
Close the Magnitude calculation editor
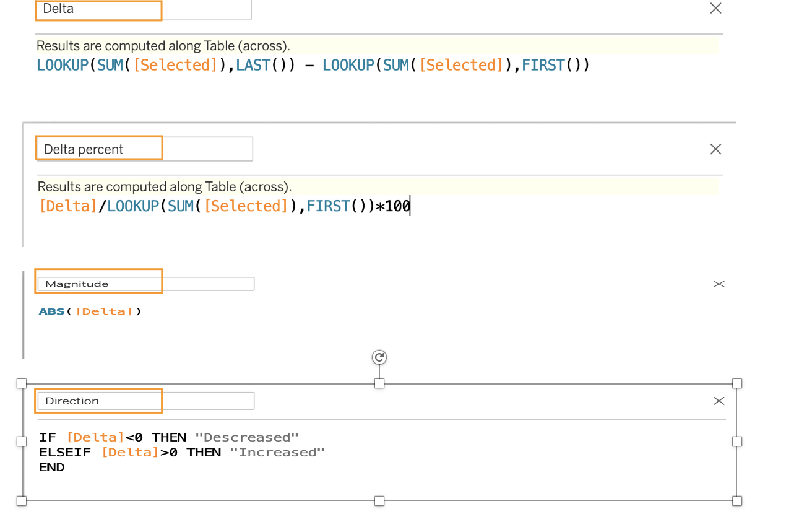coord(719,284)
